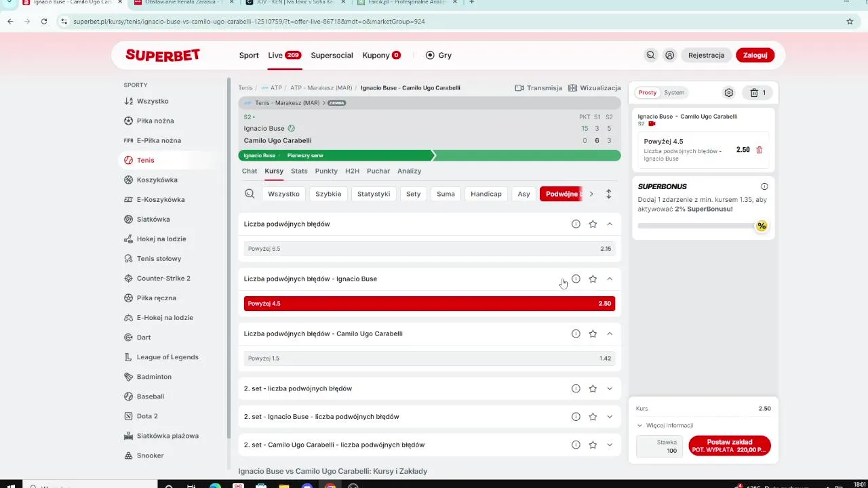Select Snooker in sports sidebar
The width and height of the screenshot is (868, 488).
tap(150, 455)
